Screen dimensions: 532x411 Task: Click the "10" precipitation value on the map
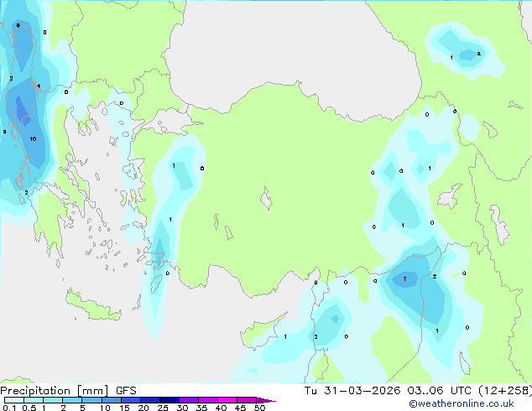[33, 138]
